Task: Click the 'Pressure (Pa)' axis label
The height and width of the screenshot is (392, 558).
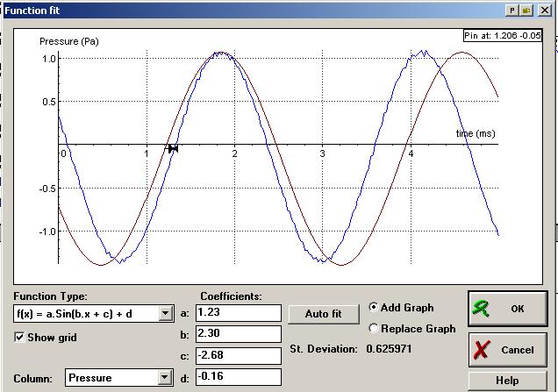Action: tap(69, 41)
